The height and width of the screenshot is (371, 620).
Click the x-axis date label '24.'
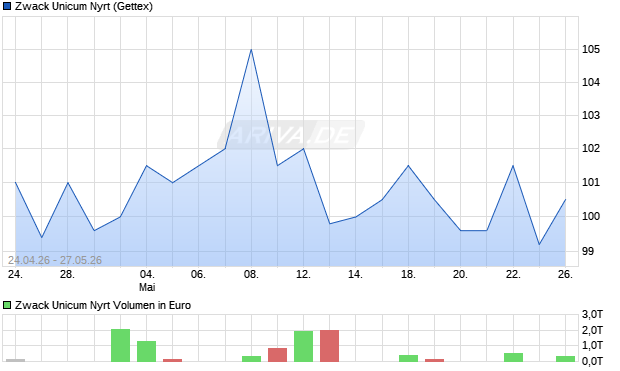pos(15,274)
